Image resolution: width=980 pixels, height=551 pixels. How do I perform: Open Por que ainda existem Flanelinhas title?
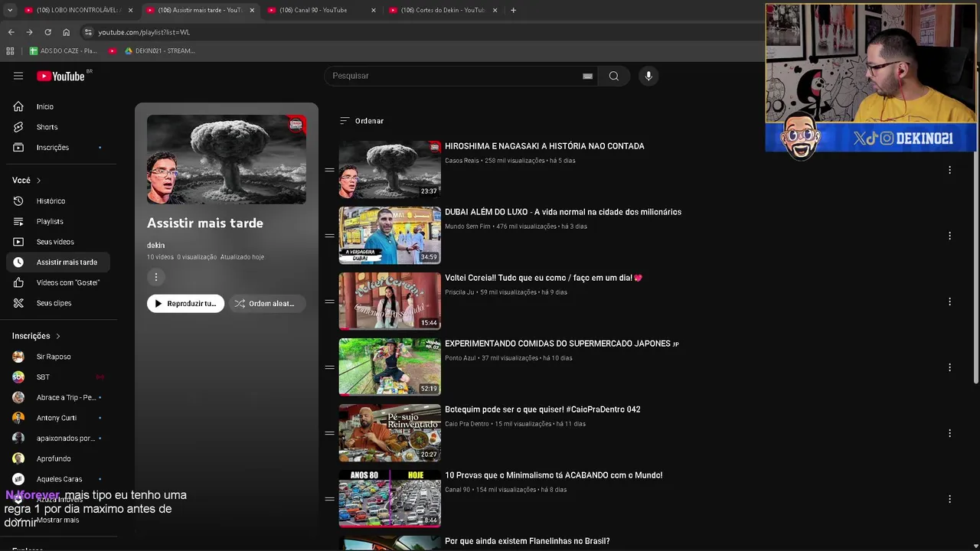[x=528, y=541]
